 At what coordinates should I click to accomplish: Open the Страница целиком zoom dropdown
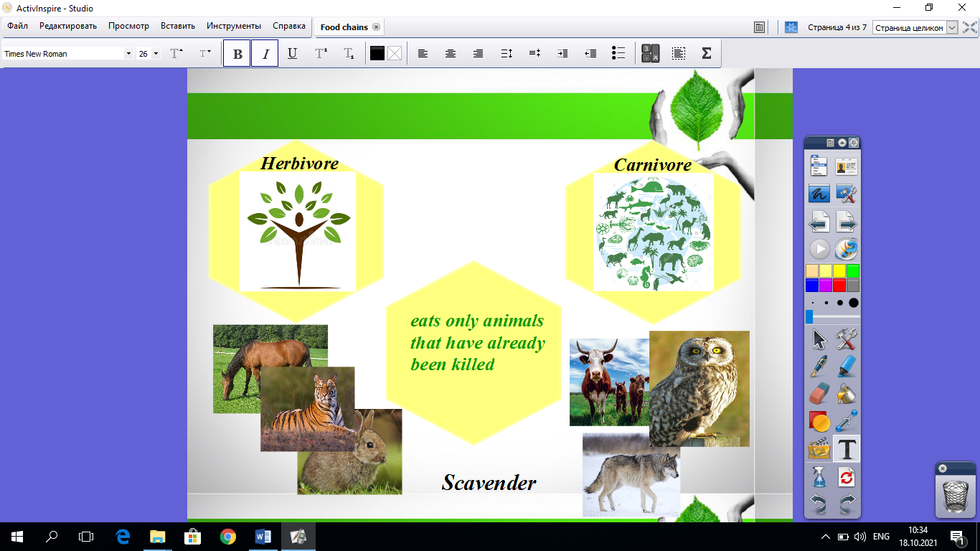pos(952,27)
